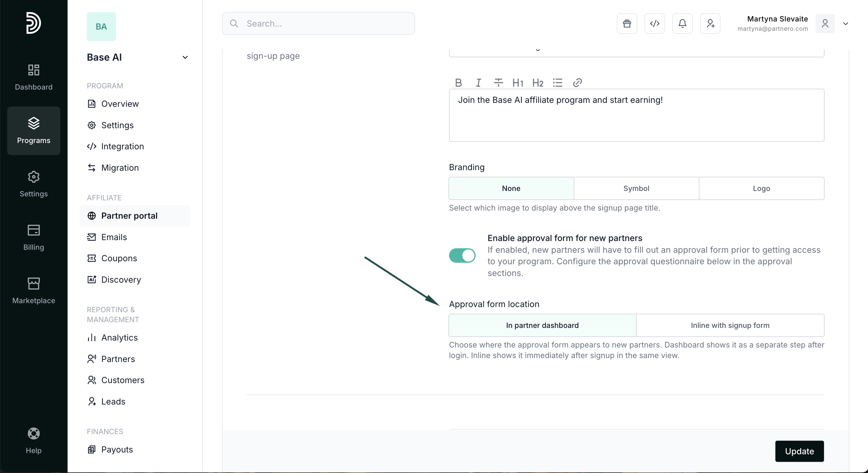Open the code embed icon in header
The width and height of the screenshot is (868, 473).
(654, 24)
